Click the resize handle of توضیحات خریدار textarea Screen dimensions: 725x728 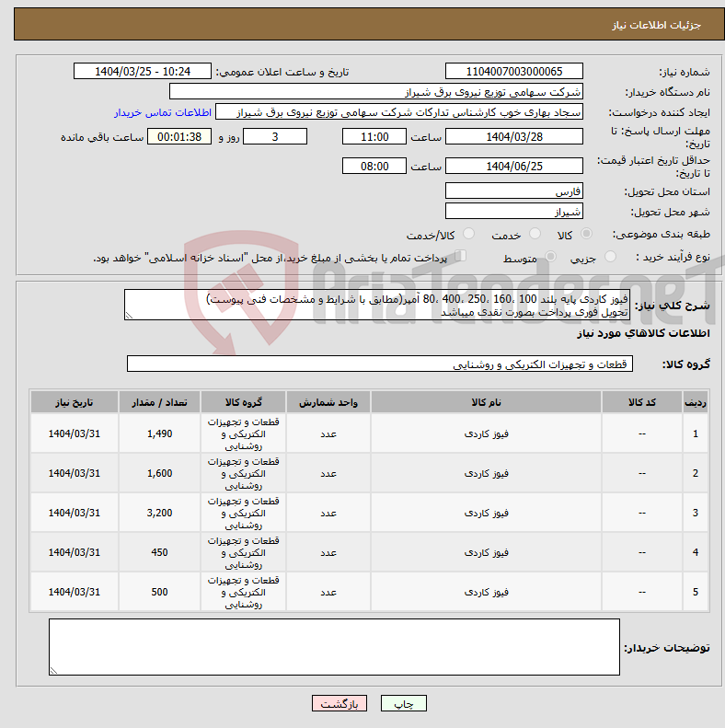coord(53,671)
